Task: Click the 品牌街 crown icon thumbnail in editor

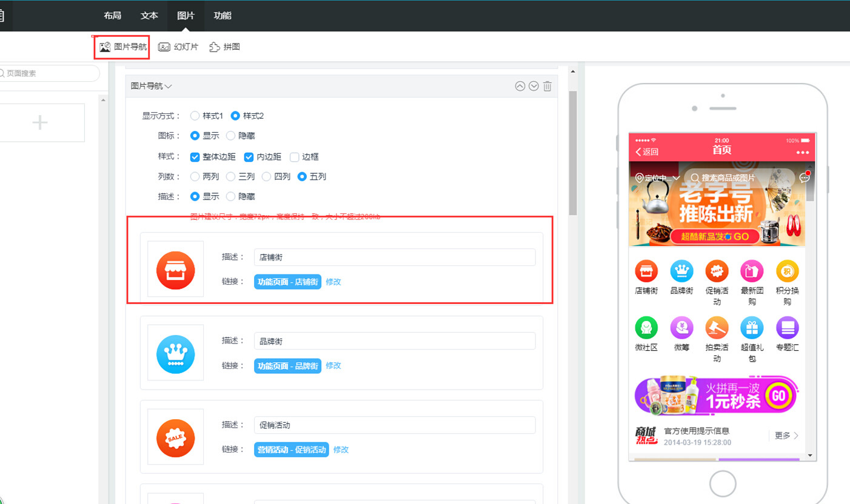Action: tap(176, 353)
